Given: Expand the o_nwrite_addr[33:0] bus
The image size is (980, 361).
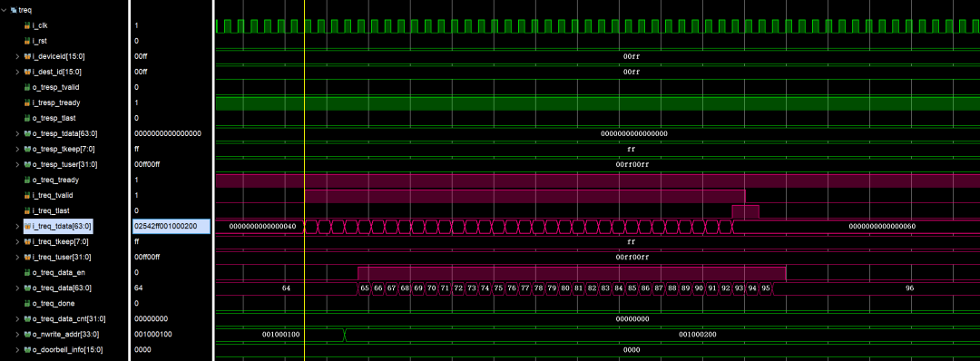Looking at the screenshot, I should 17,334.
